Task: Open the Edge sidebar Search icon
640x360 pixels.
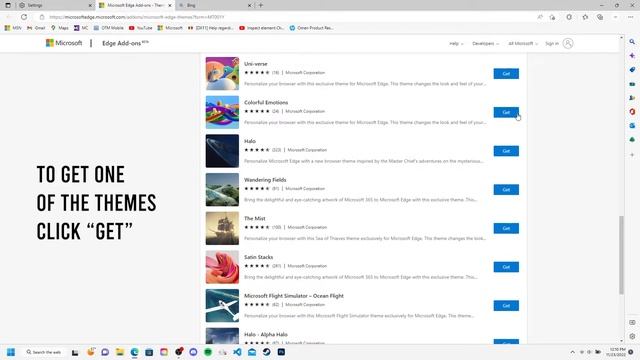Action: pyautogui.click(x=632, y=42)
